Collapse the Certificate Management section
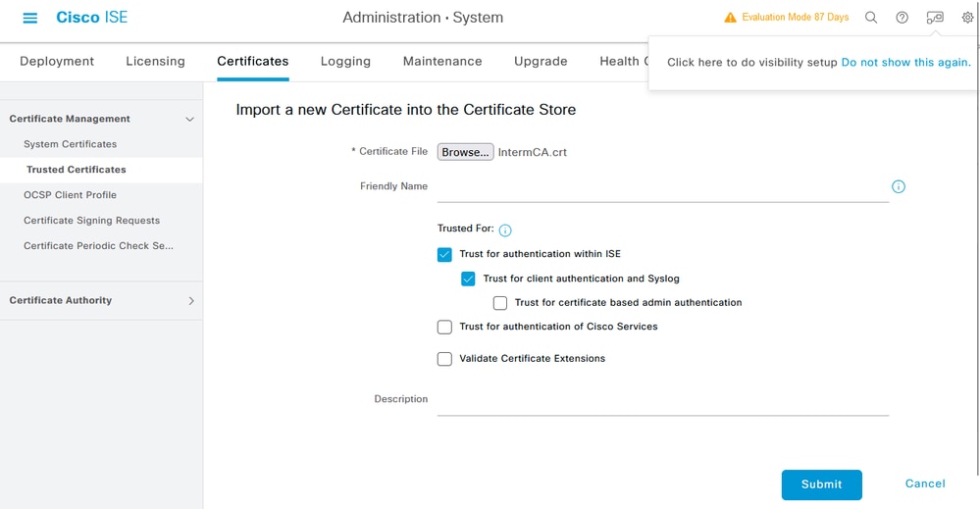The image size is (980, 509). tap(189, 120)
